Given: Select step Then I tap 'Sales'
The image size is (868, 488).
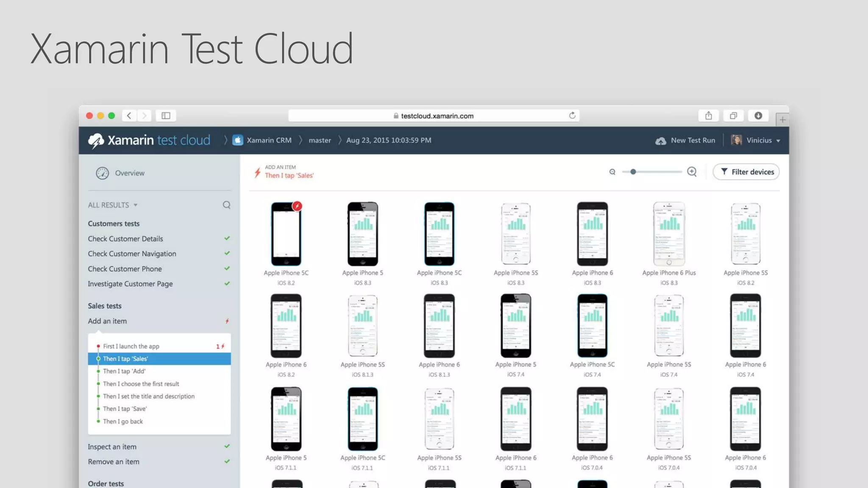Looking at the screenshot, I should tap(159, 359).
